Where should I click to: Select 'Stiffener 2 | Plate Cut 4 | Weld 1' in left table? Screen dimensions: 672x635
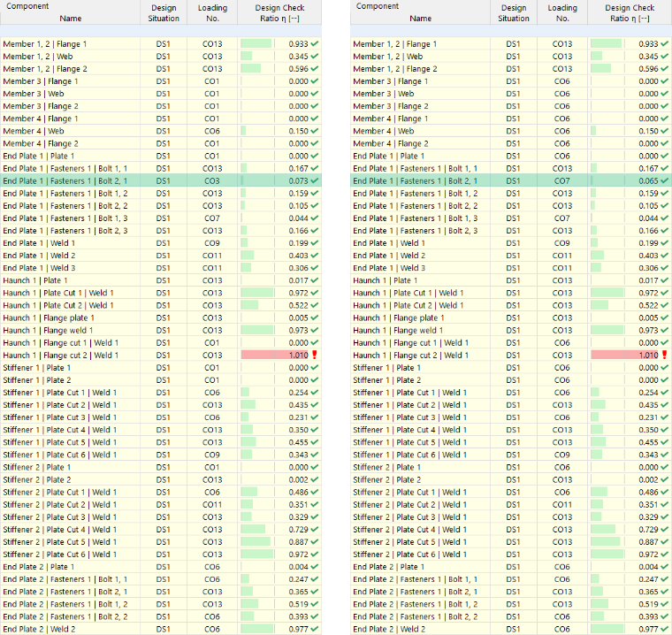click(60, 530)
